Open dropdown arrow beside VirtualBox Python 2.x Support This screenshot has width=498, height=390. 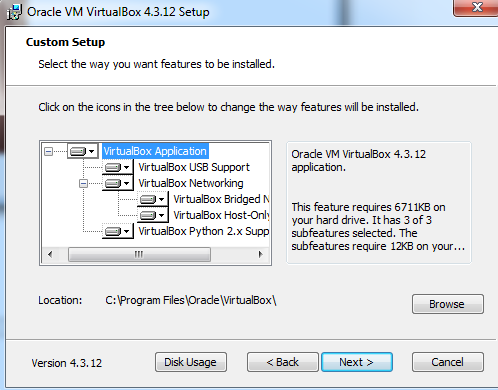tap(127, 231)
